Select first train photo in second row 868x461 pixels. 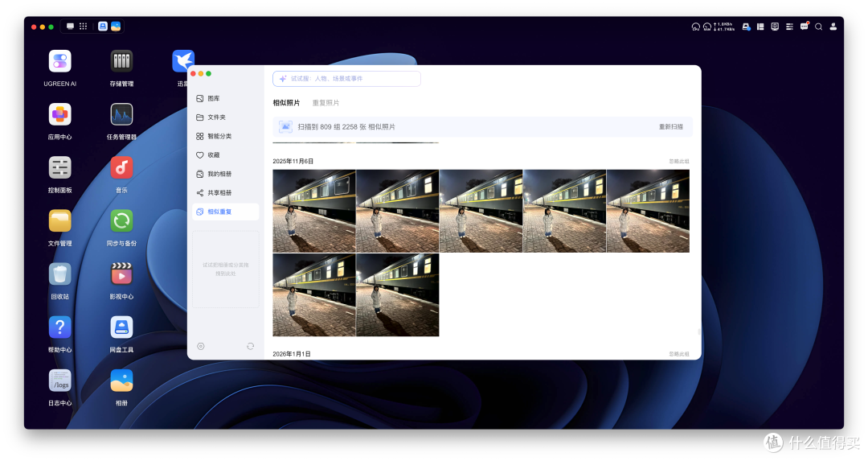click(x=314, y=294)
